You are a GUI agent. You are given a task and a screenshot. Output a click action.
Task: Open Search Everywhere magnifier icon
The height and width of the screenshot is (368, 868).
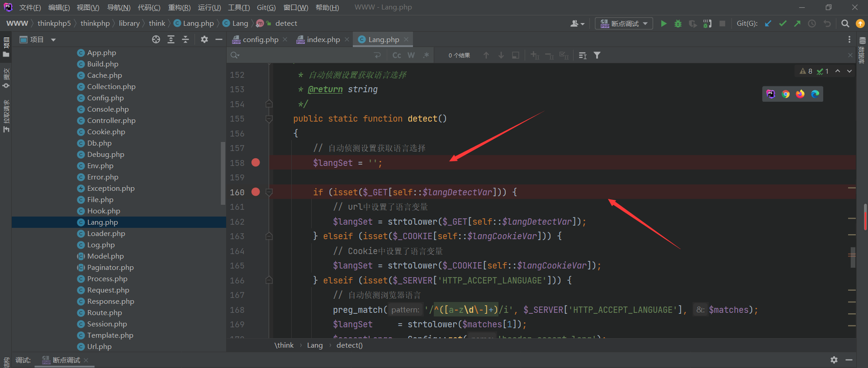[845, 24]
